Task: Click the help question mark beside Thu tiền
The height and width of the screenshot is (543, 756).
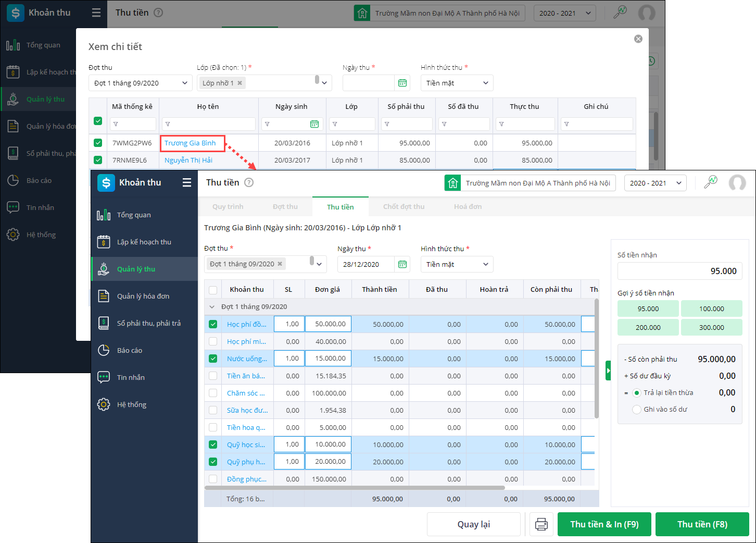Action: [249, 182]
